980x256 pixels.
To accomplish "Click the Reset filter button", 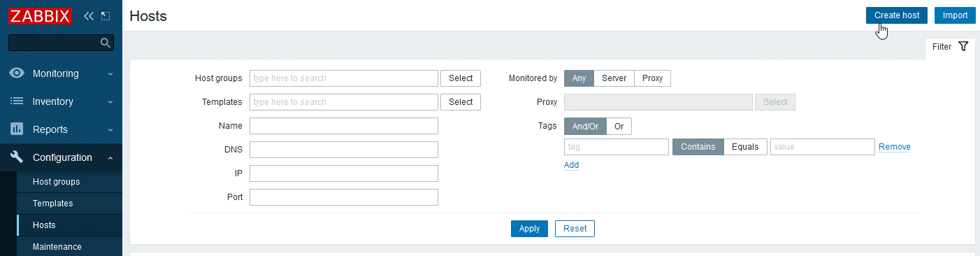I will click(575, 229).
